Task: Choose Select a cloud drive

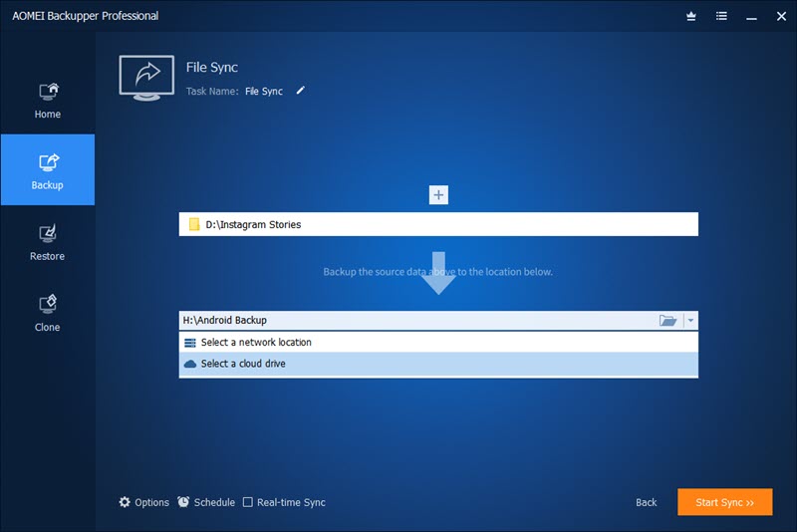Action: point(438,364)
